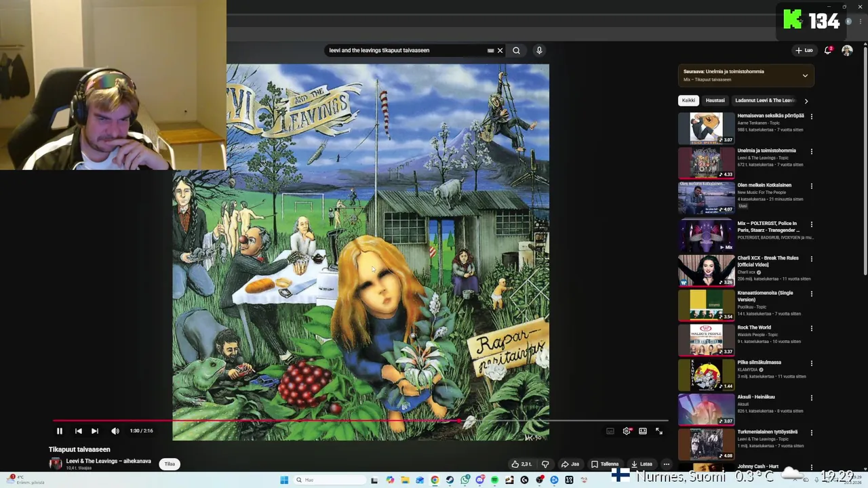Open options for Charli XCX Break The Rules
This screenshot has width=868, height=488.
tap(811, 259)
